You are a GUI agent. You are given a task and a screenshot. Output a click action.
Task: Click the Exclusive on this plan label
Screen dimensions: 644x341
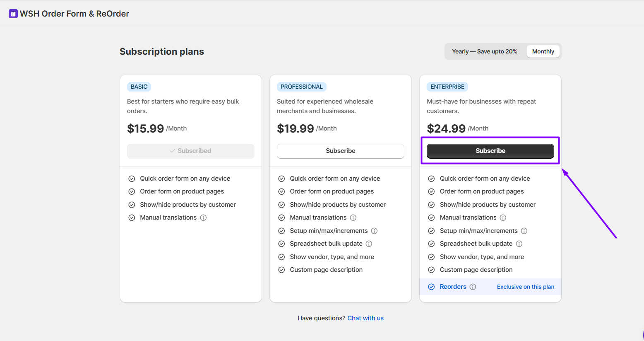[x=525, y=287]
